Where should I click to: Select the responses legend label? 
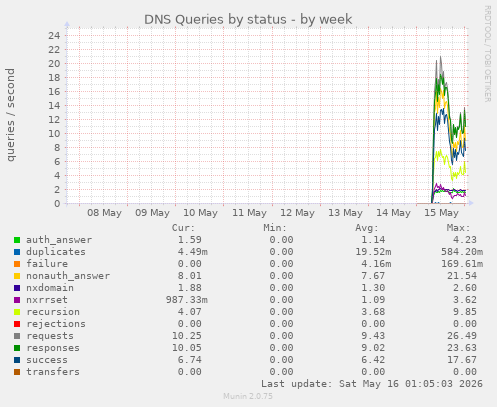coord(53,348)
